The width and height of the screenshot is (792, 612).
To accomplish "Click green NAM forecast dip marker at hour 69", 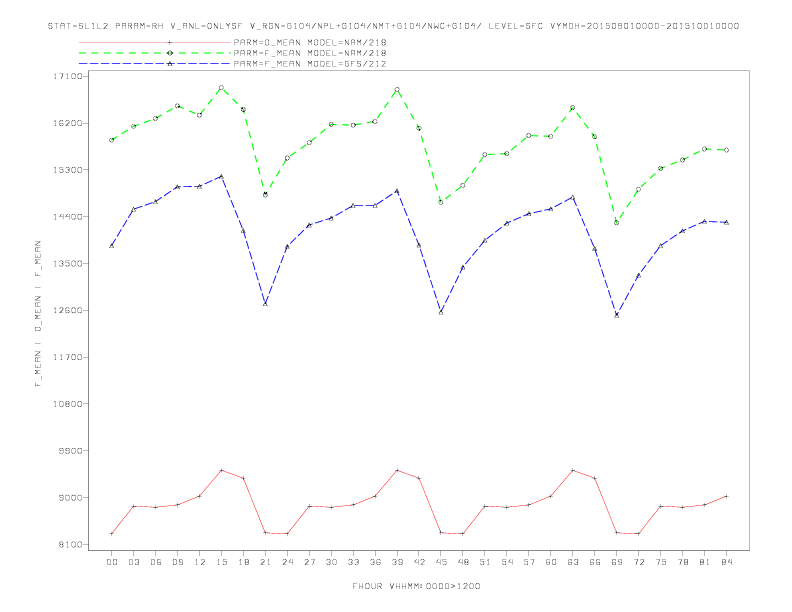I will 617,223.
